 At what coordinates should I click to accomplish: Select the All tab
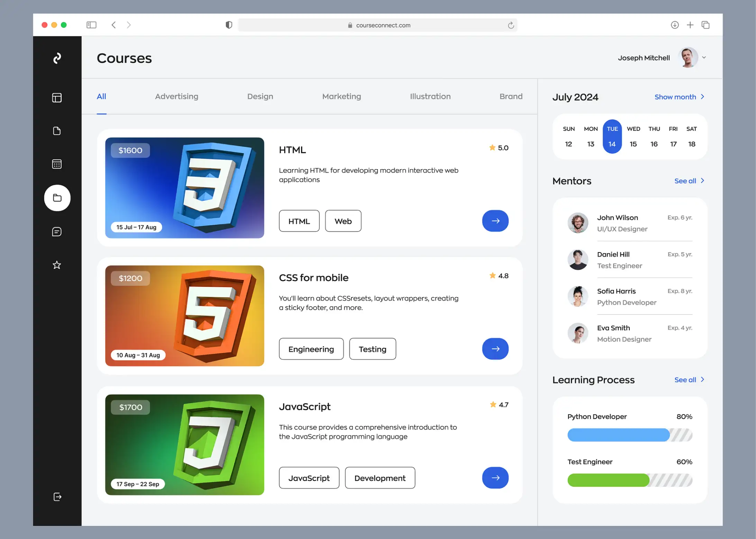coord(101,97)
